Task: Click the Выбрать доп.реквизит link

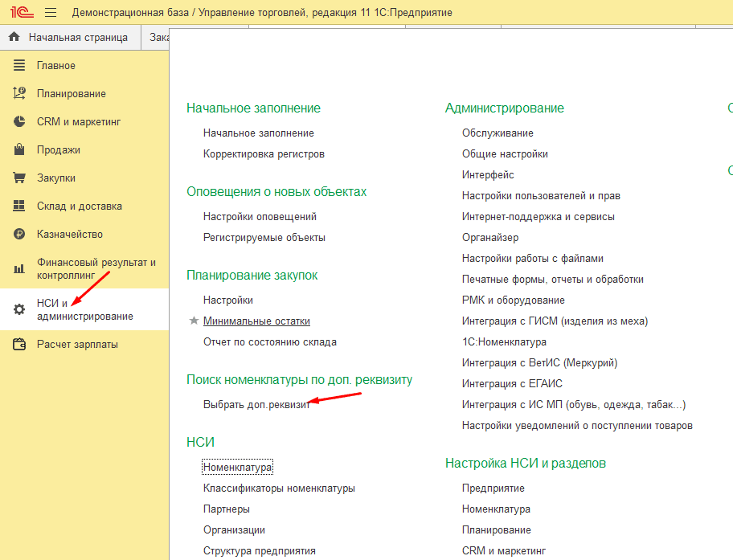Action: coord(256,404)
